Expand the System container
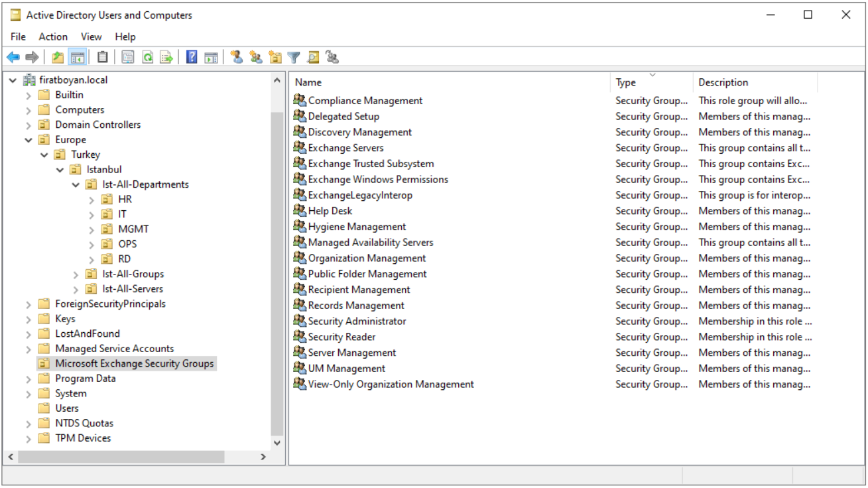Screen dimensions: 868x488 click(x=29, y=393)
